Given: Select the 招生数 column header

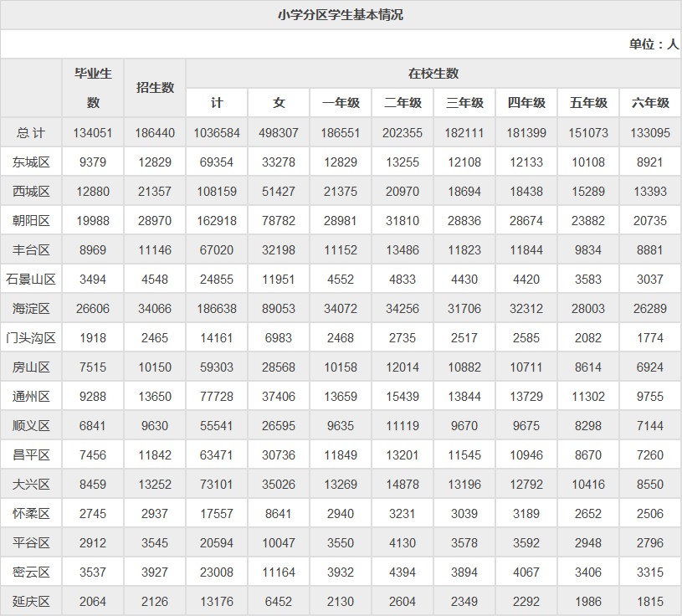Looking at the screenshot, I should [155, 88].
